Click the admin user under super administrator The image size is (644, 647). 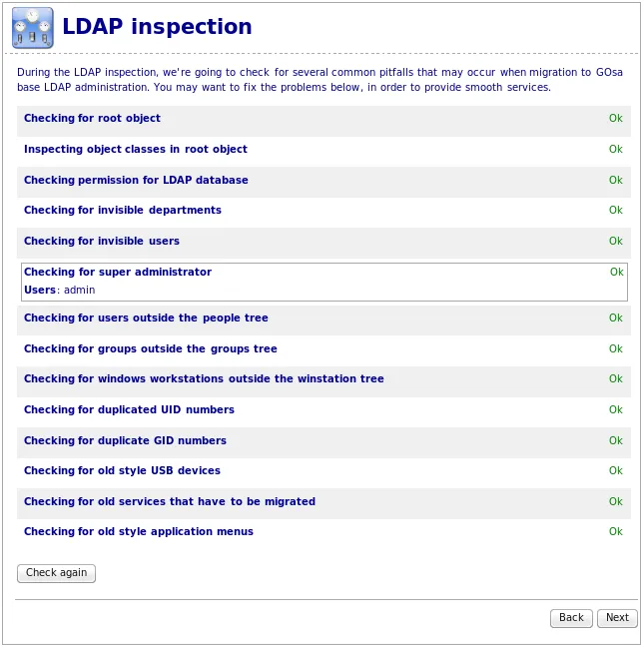(80, 291)
